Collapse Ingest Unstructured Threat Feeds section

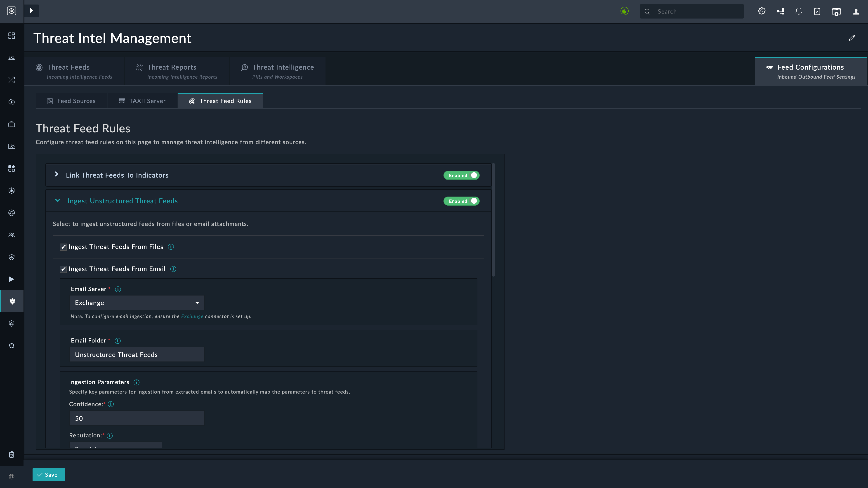(x=58, y=201)
